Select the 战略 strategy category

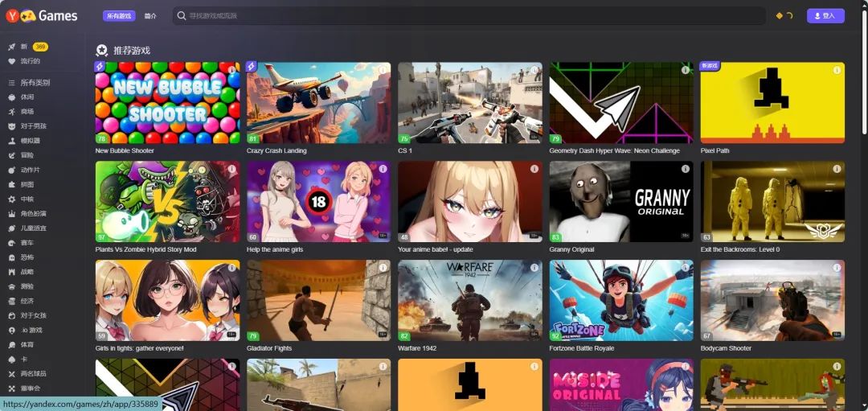(21, 272)
